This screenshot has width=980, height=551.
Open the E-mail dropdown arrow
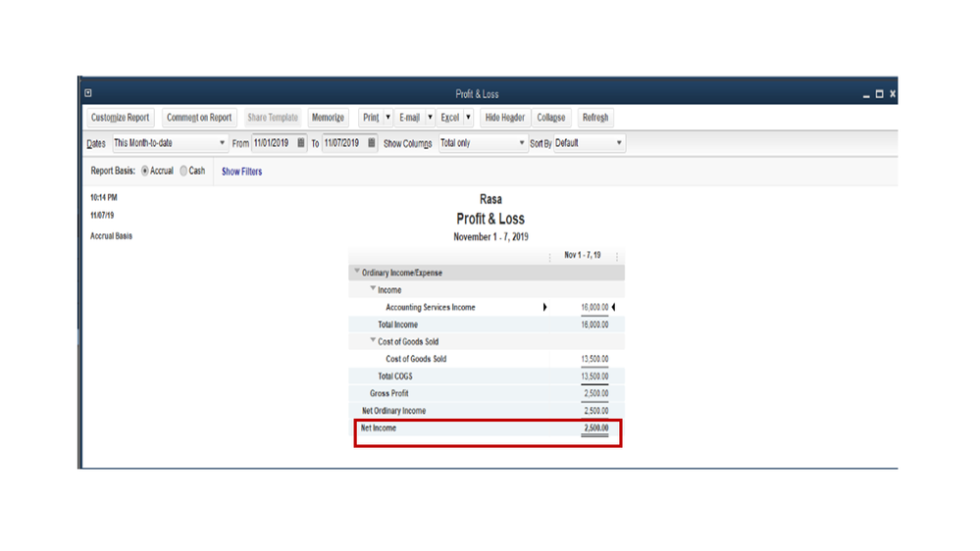pos(430,118)
